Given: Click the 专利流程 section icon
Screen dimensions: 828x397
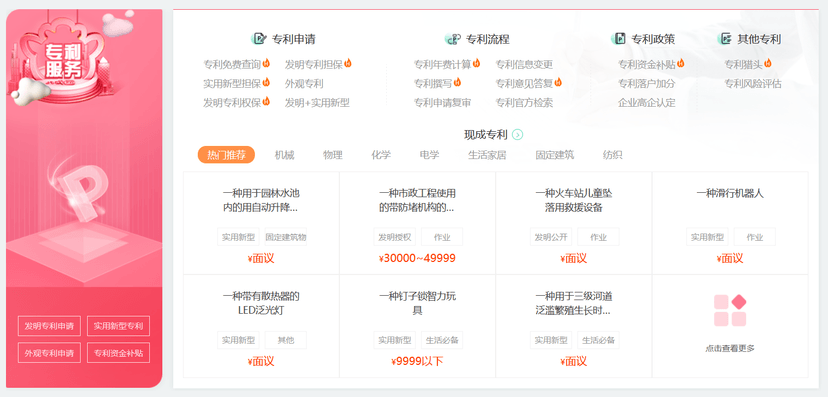Looking at the screenshot, I should [453, 39].
